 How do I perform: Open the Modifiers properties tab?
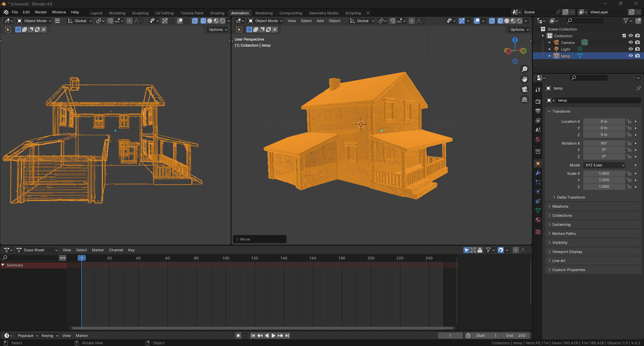click(538, 173)
